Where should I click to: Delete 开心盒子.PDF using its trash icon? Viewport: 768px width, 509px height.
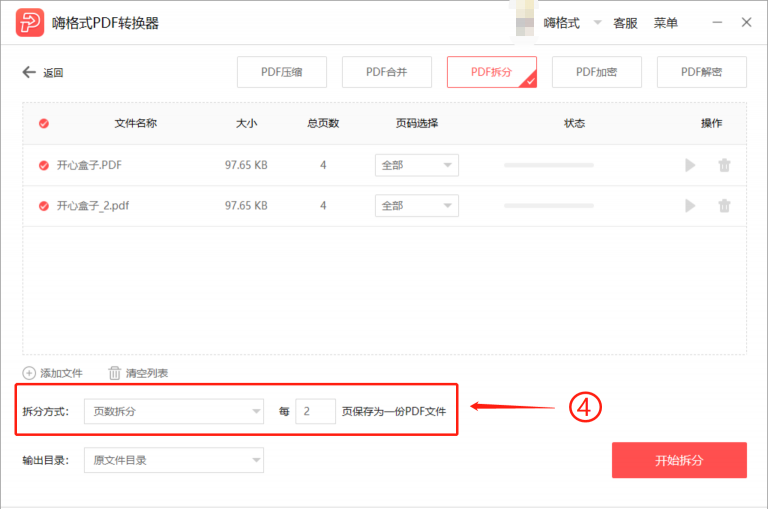[x=724, y=165]
